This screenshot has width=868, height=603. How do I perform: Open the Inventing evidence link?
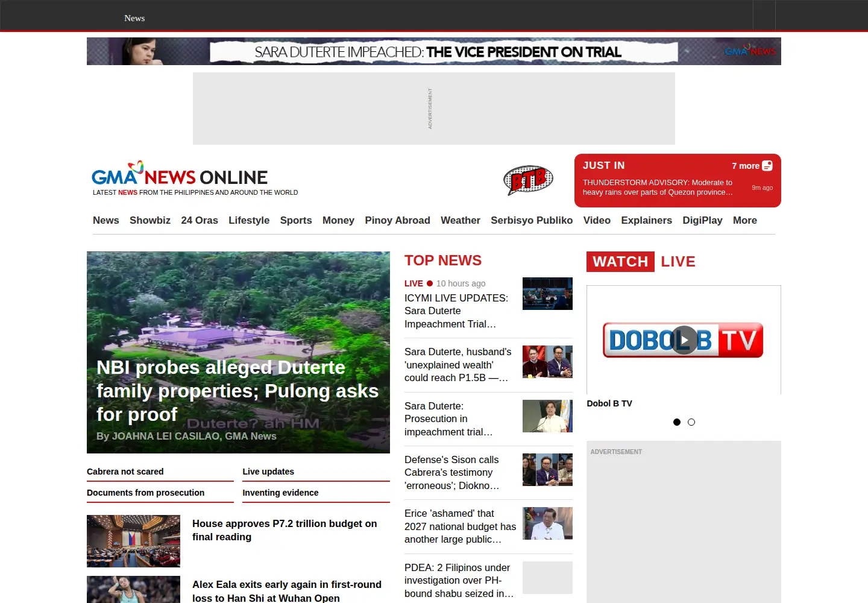tap(280, 493)
